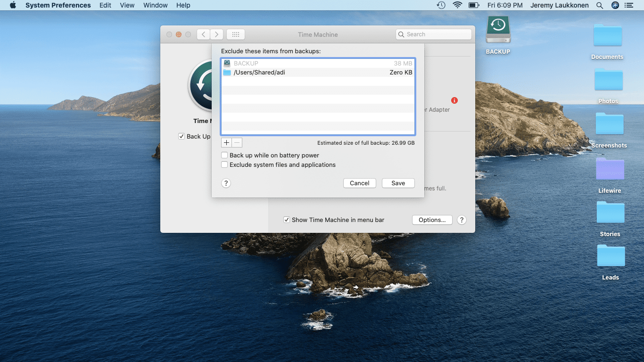Show all preferences grid button
Viewport: 644px width, 362px height.
click(x=236, y=34)
